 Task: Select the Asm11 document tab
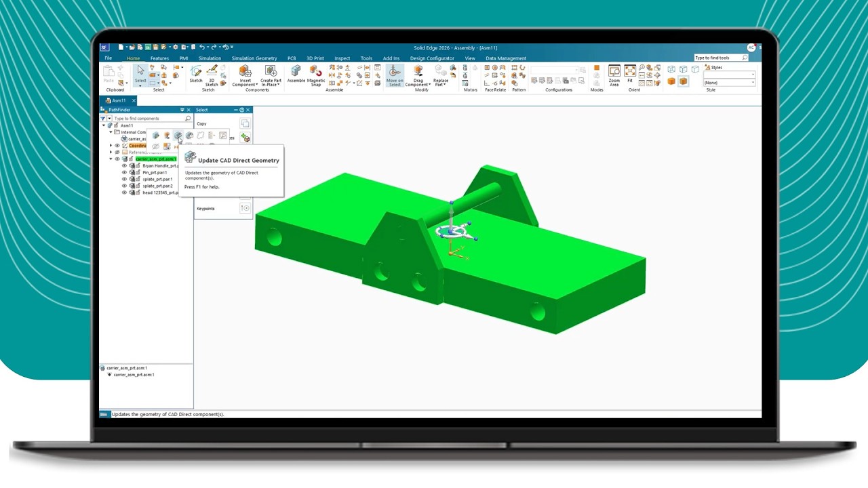(119, 100)
